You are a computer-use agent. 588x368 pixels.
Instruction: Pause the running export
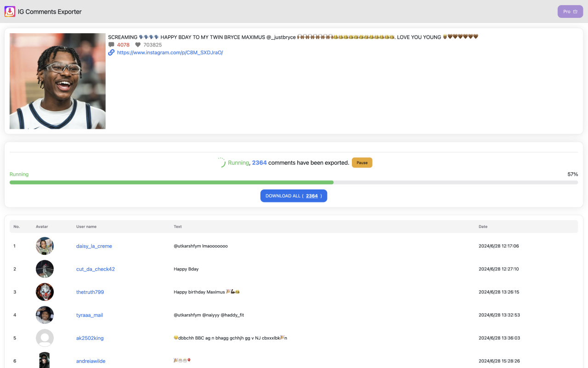[362, 162]
